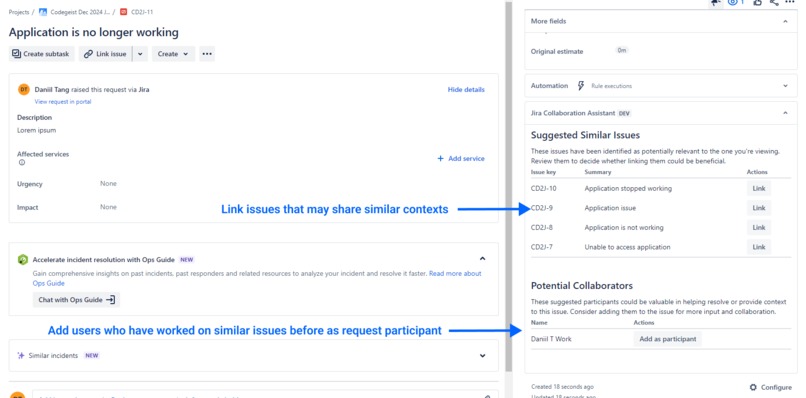Click summary Unable to access application

coord(627,247)
